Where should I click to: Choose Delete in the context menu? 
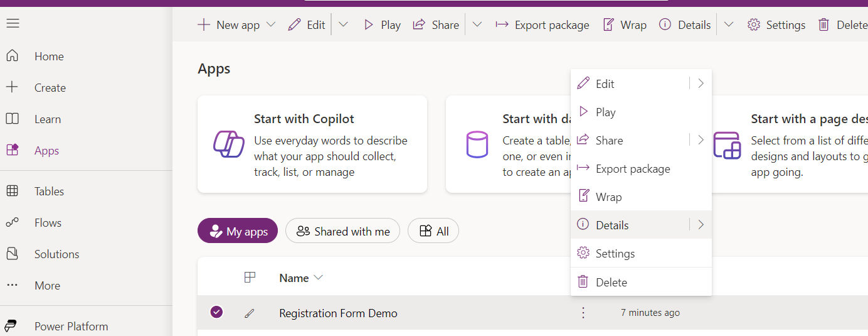tap(641, 282)
